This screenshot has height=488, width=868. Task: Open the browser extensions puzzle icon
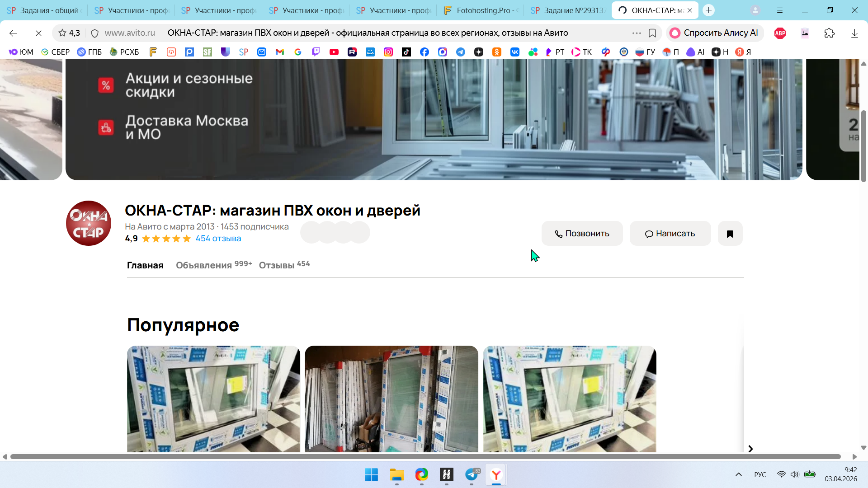tap(829, 33)
